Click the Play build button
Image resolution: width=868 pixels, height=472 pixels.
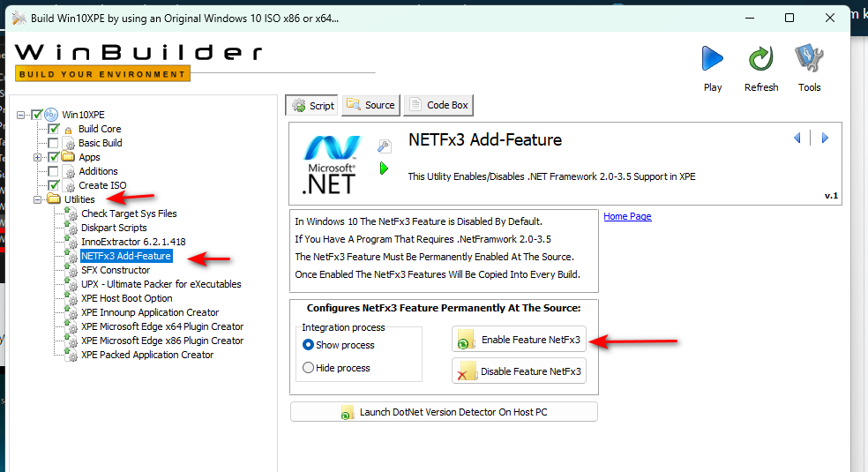tap(713, 58)
